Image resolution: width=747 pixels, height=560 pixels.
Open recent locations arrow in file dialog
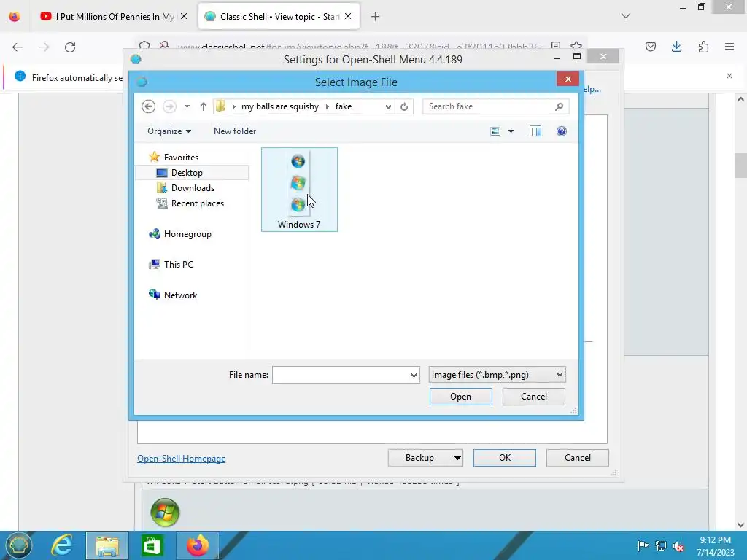187,106
